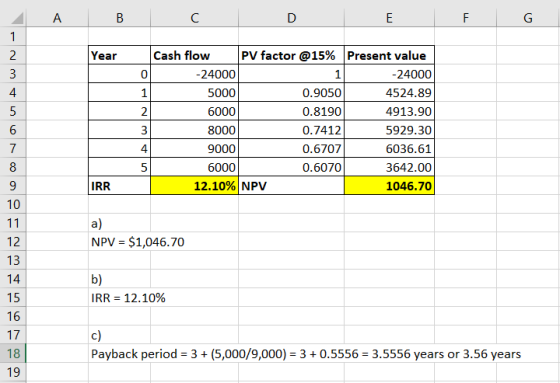Click the 'Cash flow' header cell

pyautogui.click(x=195, y=55)
